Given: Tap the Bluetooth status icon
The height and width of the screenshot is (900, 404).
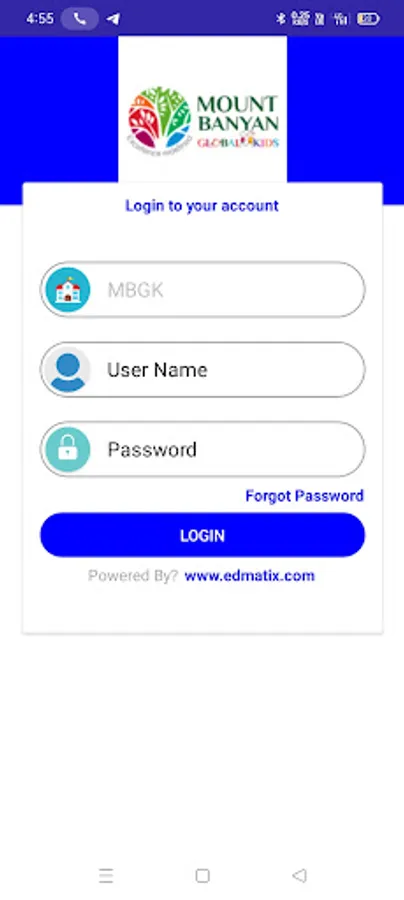Looking at the screenshot, I should 281,19.
